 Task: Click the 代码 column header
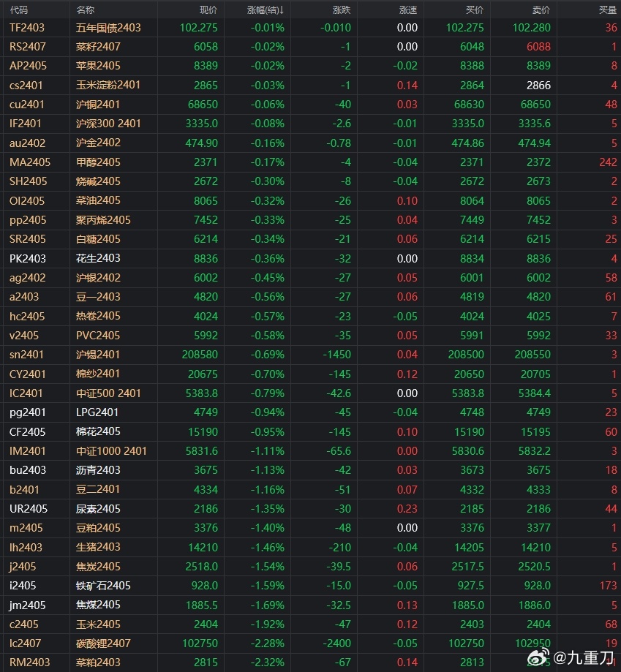point(19,10)
